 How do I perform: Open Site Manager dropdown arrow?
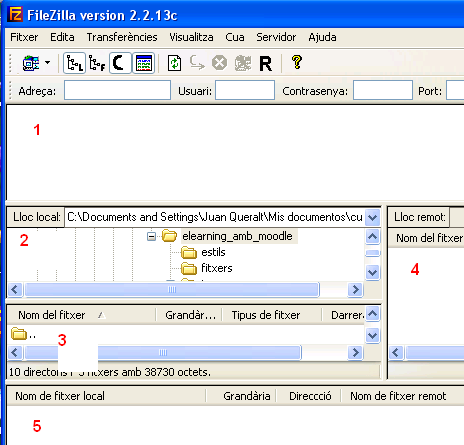[48, 62]
